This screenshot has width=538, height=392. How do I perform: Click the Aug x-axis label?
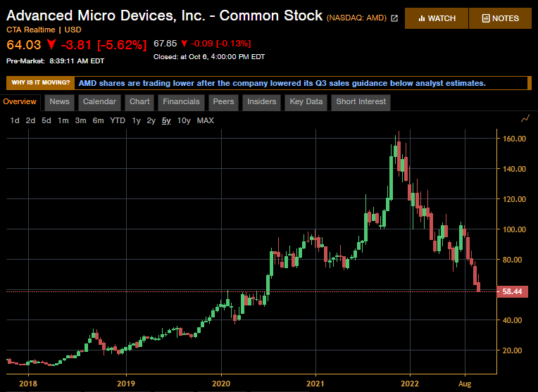pos(465,384)
